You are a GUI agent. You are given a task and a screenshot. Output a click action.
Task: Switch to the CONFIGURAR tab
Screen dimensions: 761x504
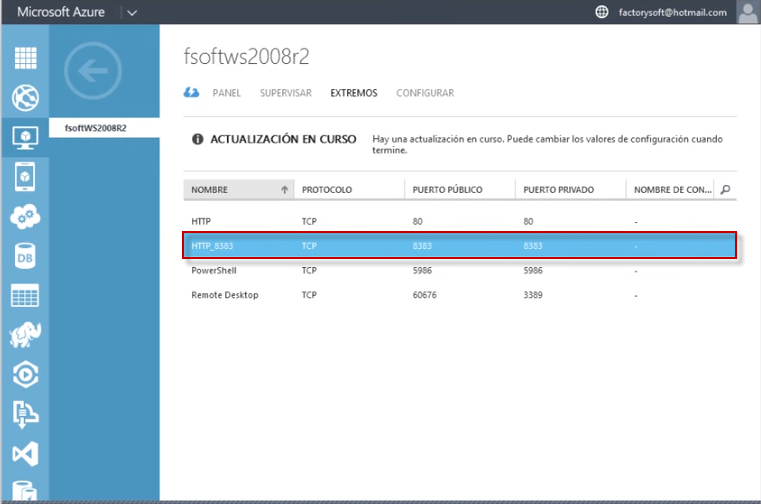(x=425, y=93)
